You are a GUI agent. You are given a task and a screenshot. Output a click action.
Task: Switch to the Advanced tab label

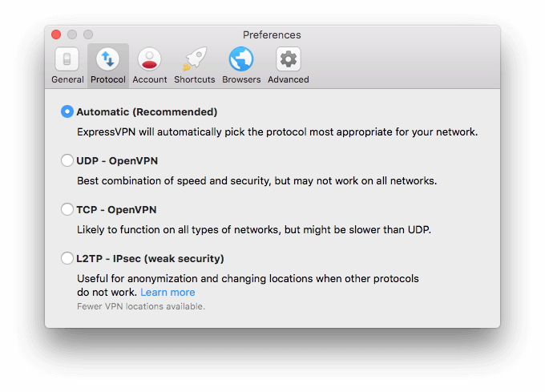coord(289,79)
